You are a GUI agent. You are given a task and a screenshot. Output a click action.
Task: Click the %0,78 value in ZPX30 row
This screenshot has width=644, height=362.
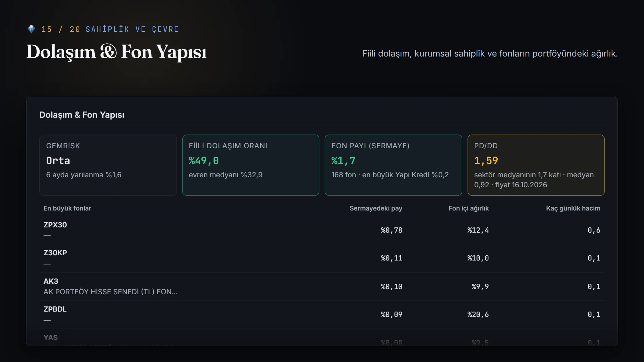(391, 230)
